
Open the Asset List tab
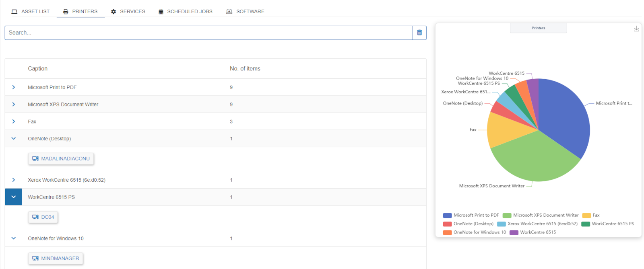coord(31,12)
